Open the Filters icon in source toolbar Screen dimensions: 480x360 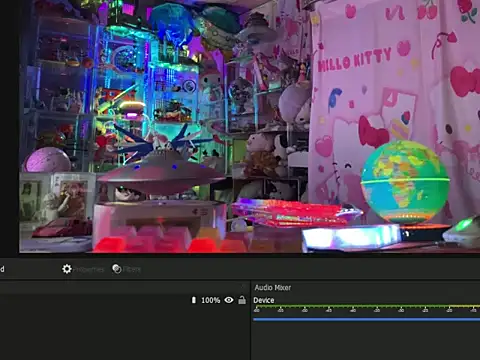[x=117, y=269]
